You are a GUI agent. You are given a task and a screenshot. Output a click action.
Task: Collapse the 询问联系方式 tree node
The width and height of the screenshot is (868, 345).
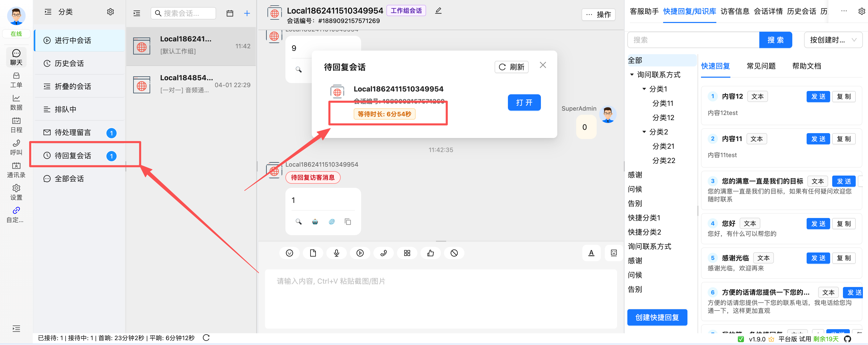(x=632, y=75)
